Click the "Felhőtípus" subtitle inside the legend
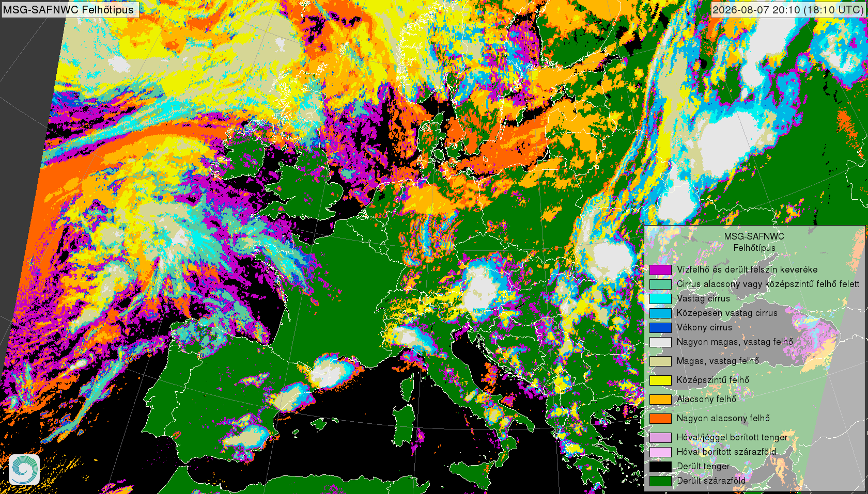The width and height of the screenshot is (868, 494). (754, 248)
